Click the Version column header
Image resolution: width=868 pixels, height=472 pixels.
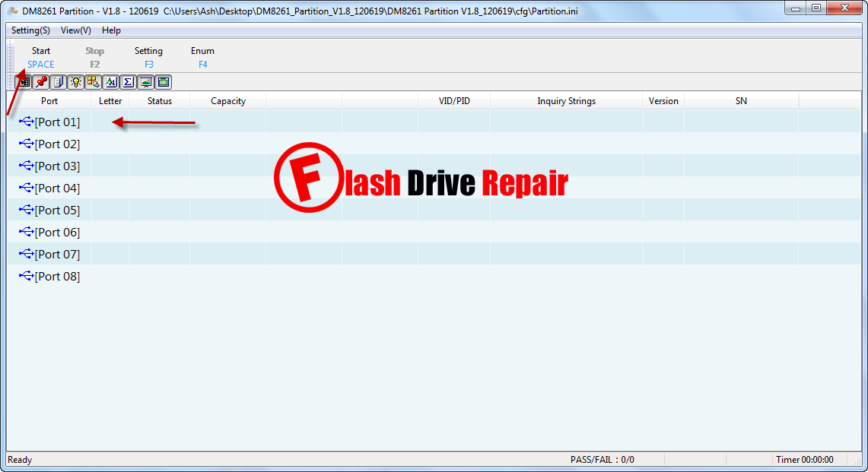[x=663, y=100]
